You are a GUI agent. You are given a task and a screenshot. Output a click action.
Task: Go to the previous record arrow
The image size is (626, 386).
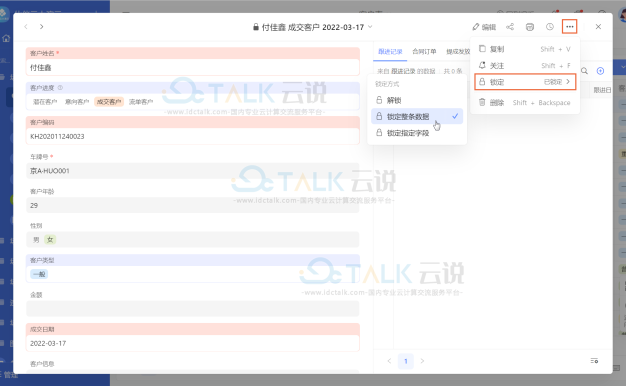(26, 27)
